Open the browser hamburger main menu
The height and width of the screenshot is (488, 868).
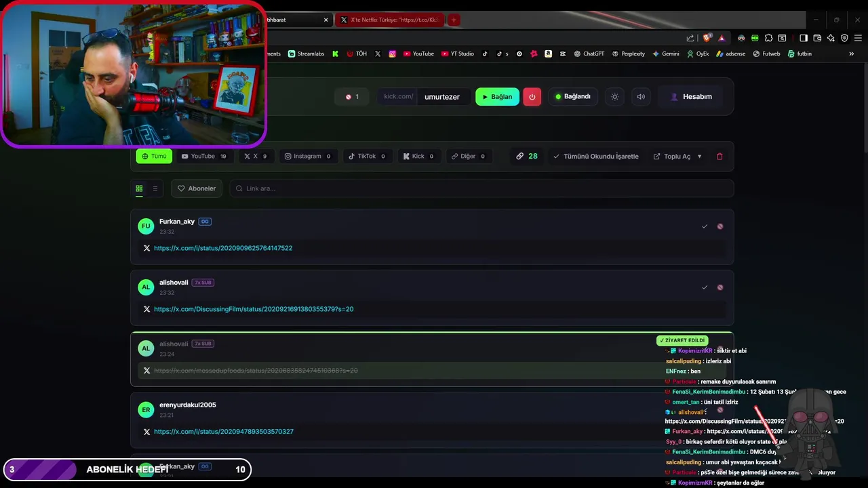(x=858, y=38)
